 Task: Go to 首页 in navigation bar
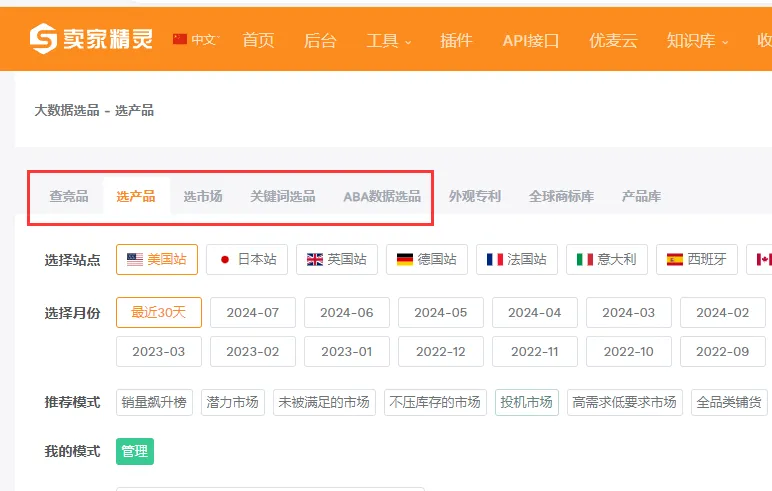point(258,41)
